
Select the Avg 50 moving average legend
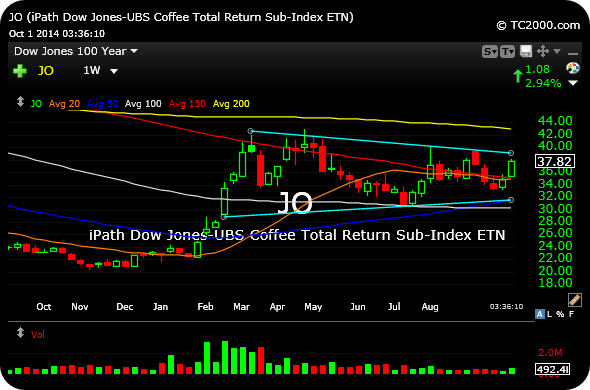[x=102, y=104]
